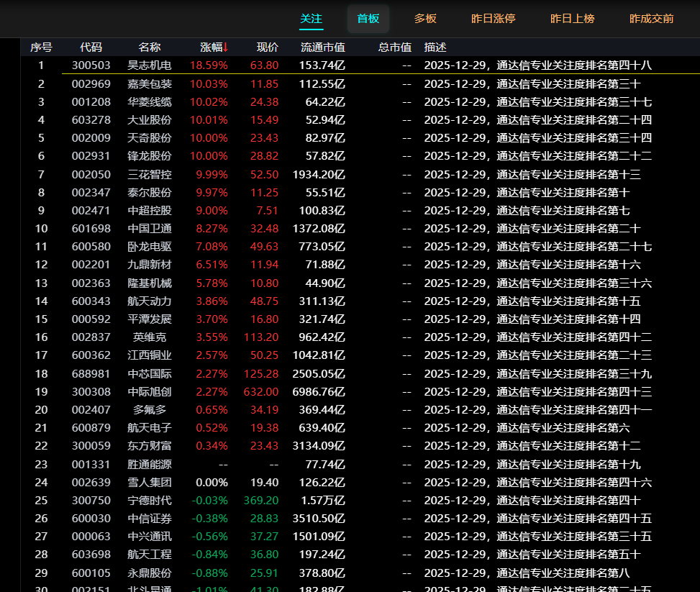This screenshot has width=700, height=592.
Task: Select stock code 002050 三花智控
Action: [91, 174]
